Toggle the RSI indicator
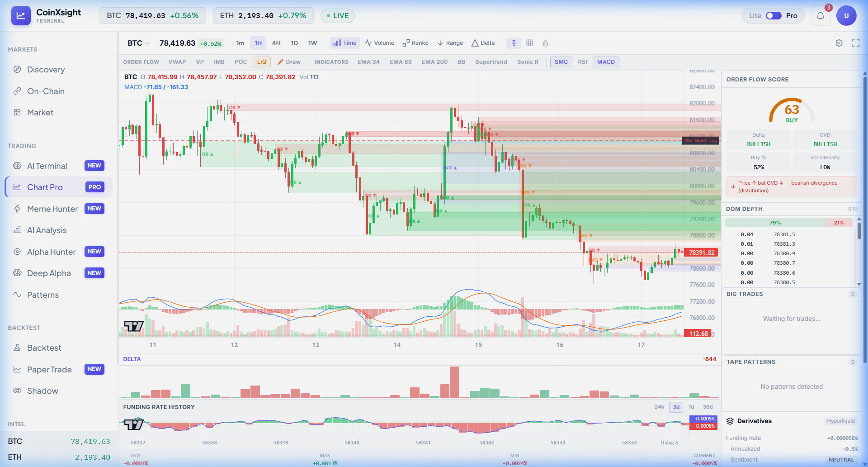The width and height of the screenshot is (868, 467). tap(582, 62)
